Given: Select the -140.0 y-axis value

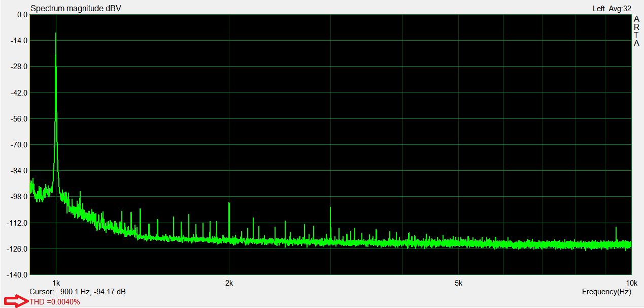Looking at the screenshot, I should tap(17, 275).
